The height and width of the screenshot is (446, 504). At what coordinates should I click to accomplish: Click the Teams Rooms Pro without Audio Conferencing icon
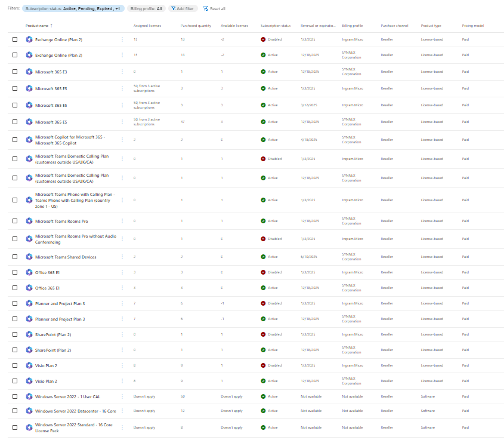[29, 239]
